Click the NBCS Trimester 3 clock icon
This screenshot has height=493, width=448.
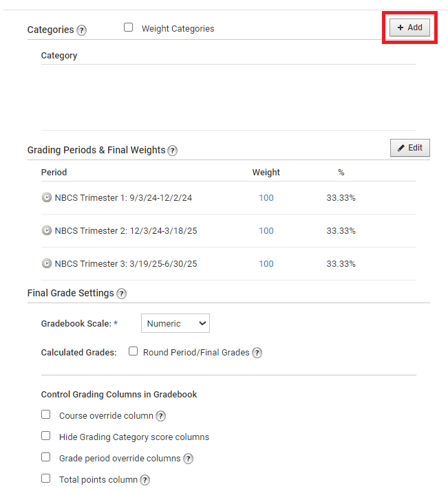coord(47,263)
